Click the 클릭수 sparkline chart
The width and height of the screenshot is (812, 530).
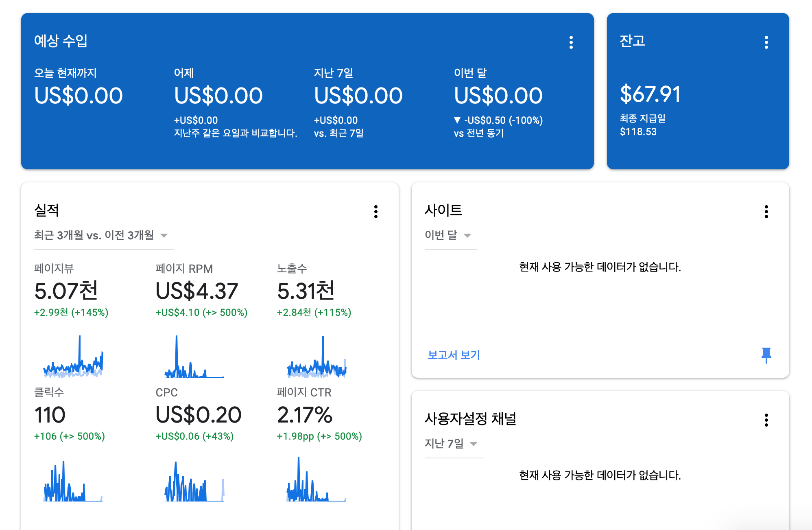tap(73, 481)
